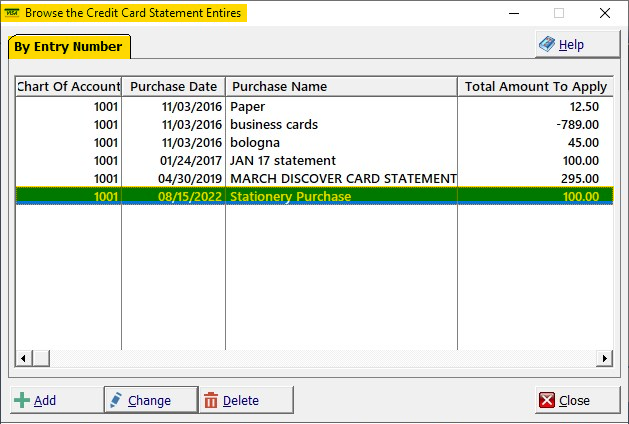Select MARCH DISCOVER CARD STATEMENT row
629x424 pixels.
314,179
